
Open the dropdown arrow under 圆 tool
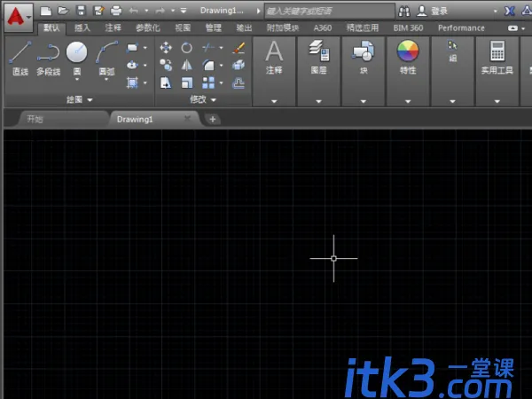77,80
